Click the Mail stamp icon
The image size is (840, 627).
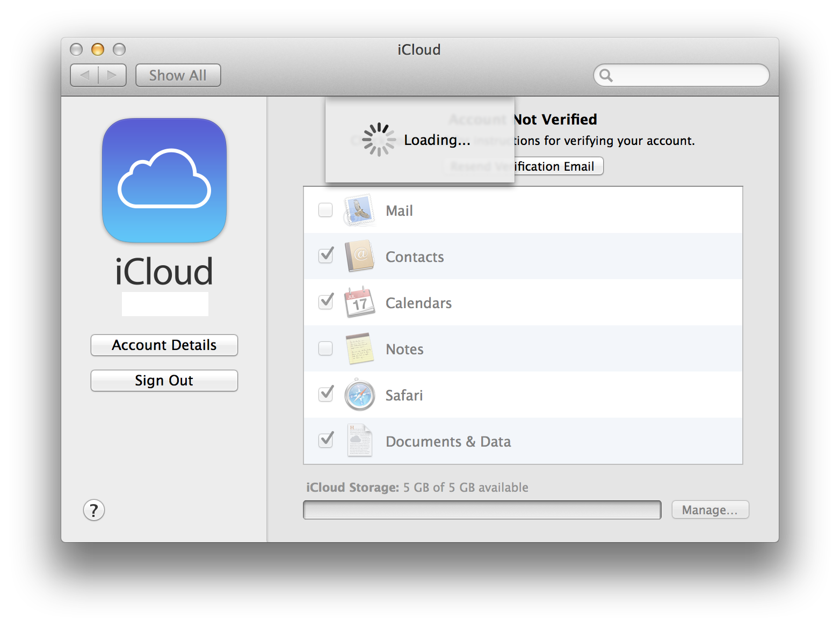(359, 210)
